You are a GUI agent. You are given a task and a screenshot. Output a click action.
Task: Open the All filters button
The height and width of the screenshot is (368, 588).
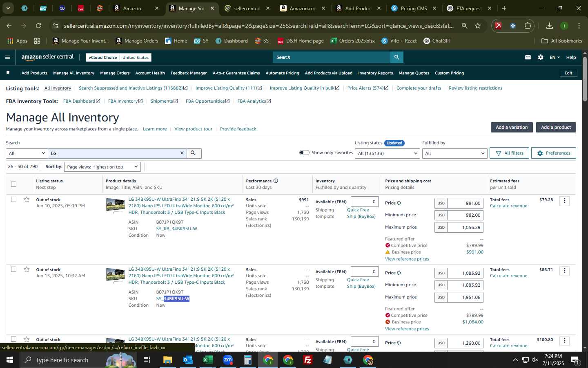509,153
